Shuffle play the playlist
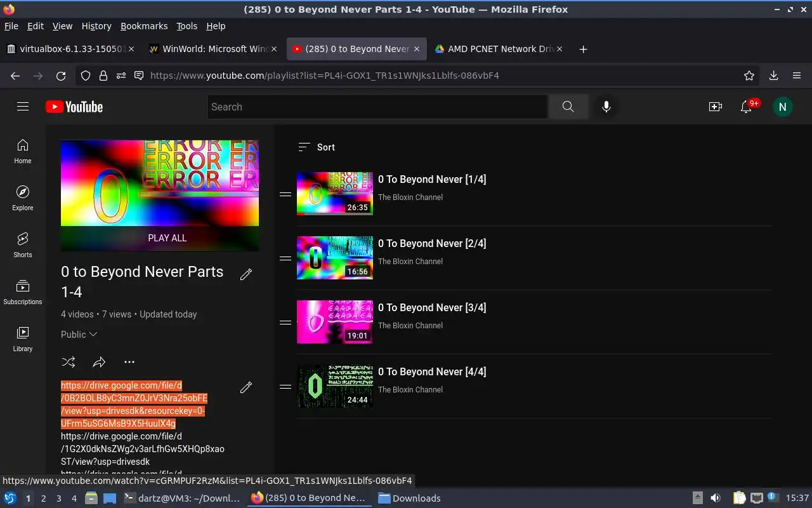Image resolution: width=812 pixels, height=508 pixels. pyautogui.click(x=69, y=362)
